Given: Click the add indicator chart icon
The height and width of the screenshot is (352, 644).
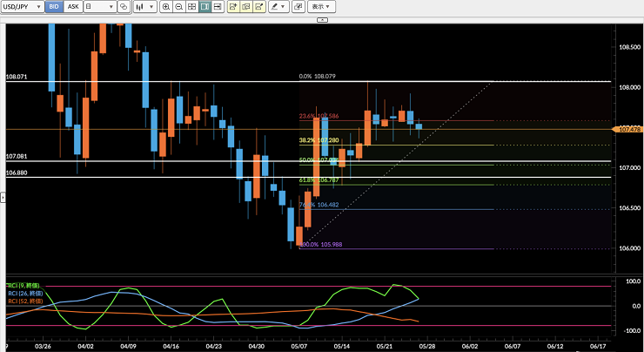Looking at the screenshot, I should click(233, 7).
